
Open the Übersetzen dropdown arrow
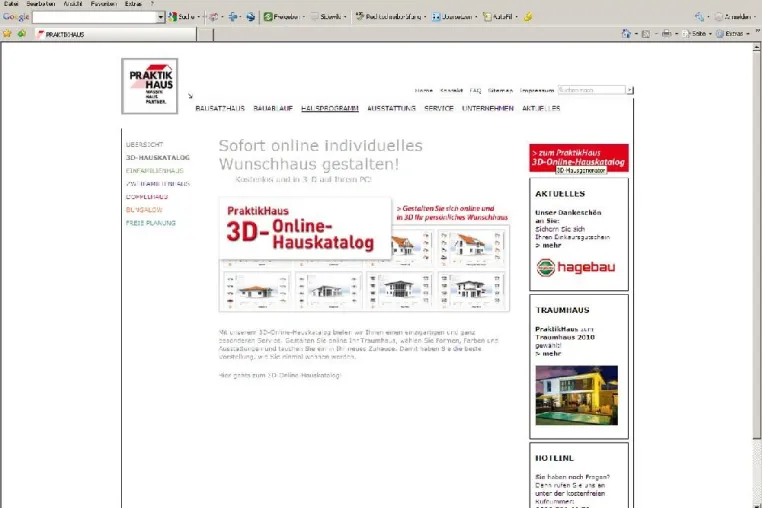point(476,17)
